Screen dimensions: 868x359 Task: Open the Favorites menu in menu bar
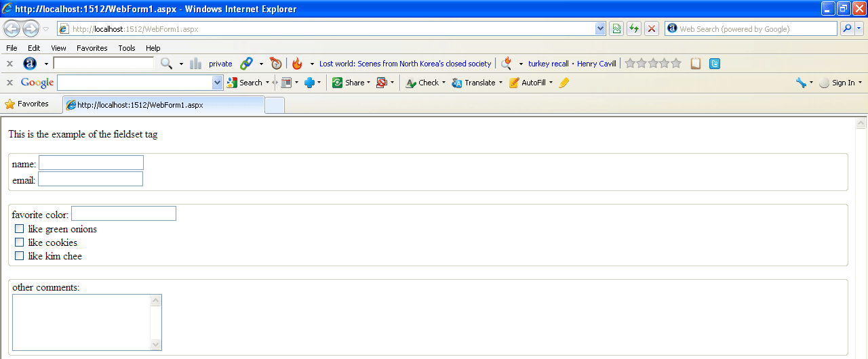(x=92, y=48)
